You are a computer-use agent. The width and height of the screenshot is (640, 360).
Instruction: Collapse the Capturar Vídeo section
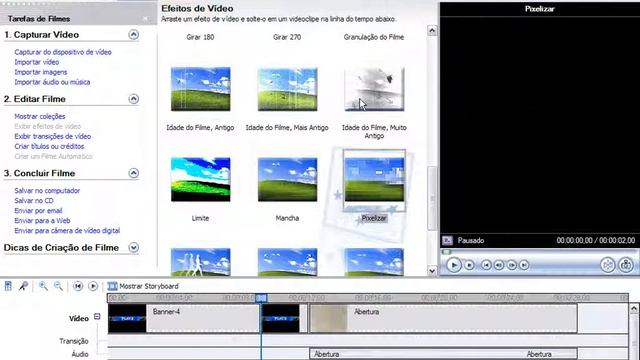(133, 35)
